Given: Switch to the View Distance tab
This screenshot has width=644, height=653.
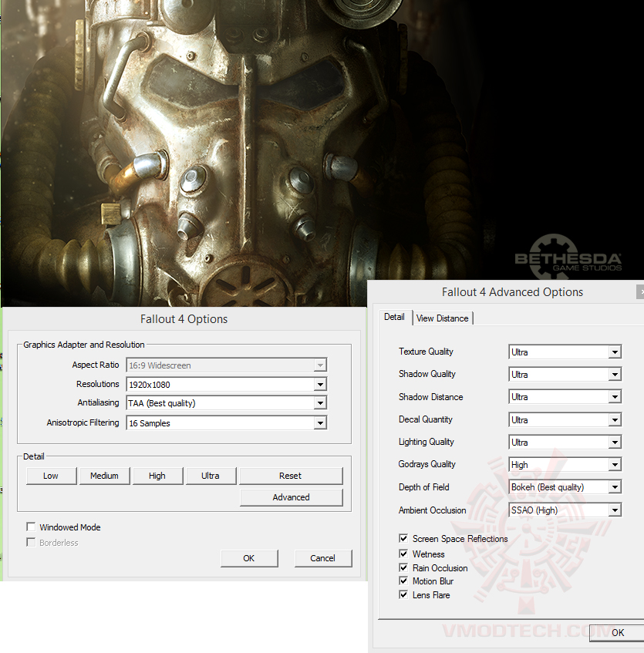Looking at the screenshot, I should click(x=443, y=318).
